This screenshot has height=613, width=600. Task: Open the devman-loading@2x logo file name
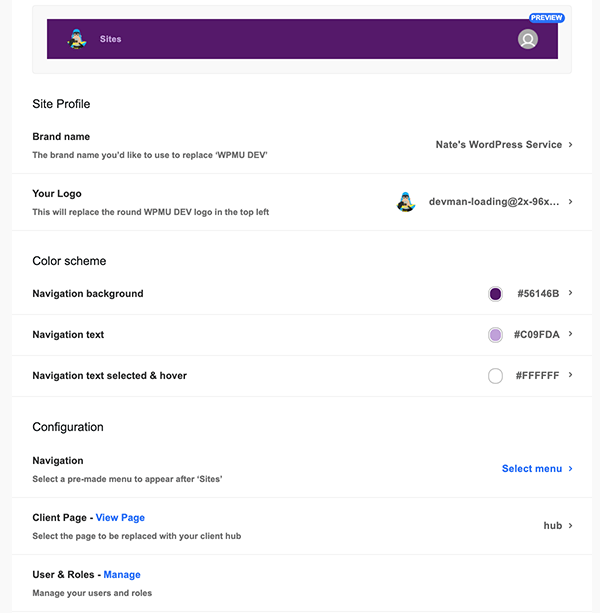pos(494,202)
